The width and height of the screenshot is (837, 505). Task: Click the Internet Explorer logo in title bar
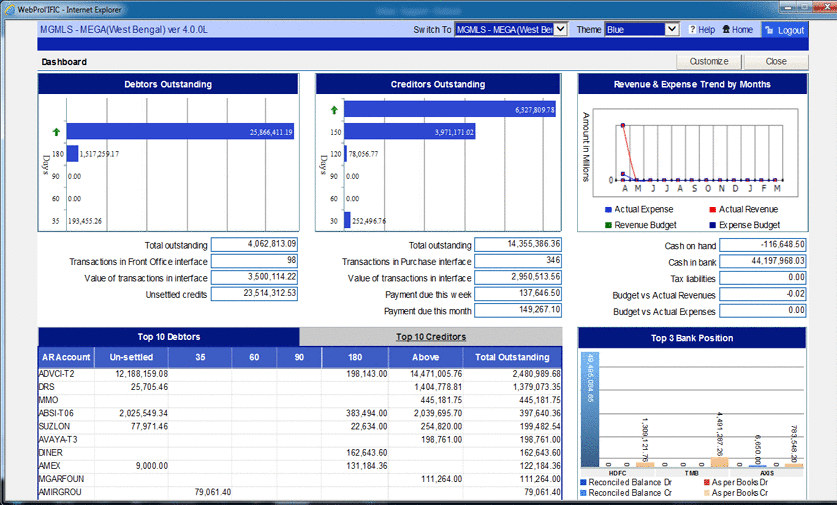tap(10, 10)
